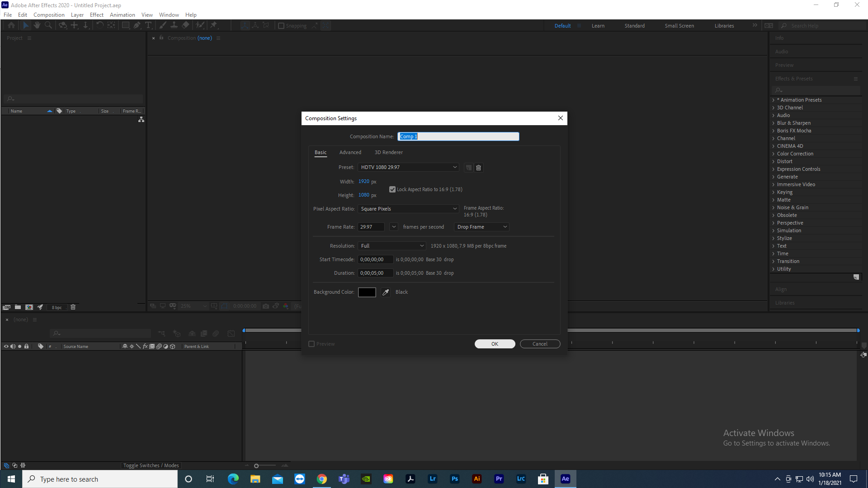Select the Zoom magnifier tool

click(x=48, y=26)
